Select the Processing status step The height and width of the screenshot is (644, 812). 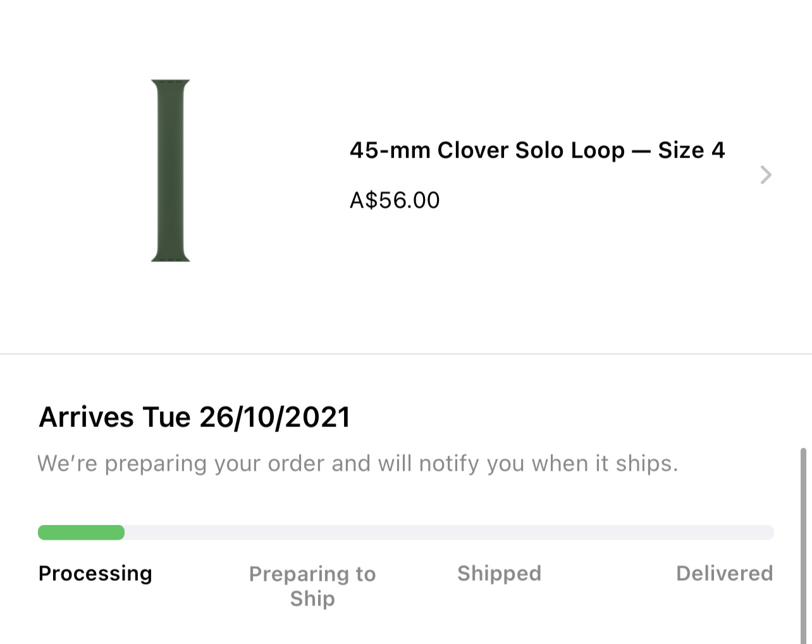95,573
